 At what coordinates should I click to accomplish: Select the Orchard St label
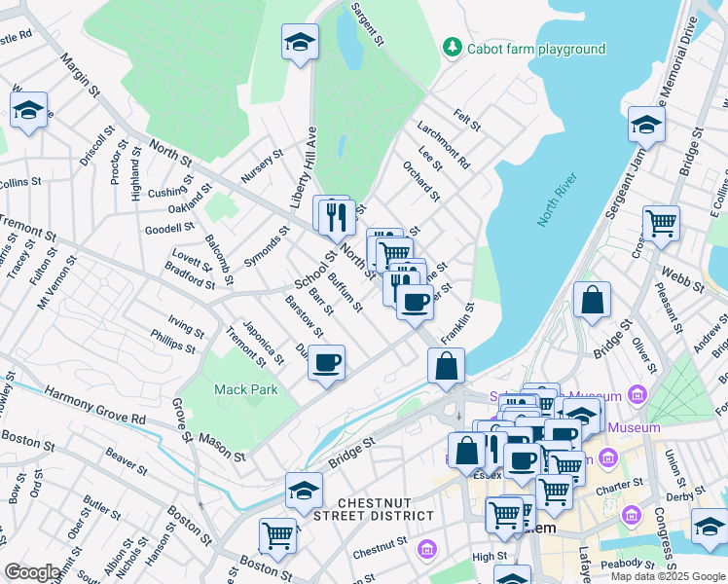point(421,181)
